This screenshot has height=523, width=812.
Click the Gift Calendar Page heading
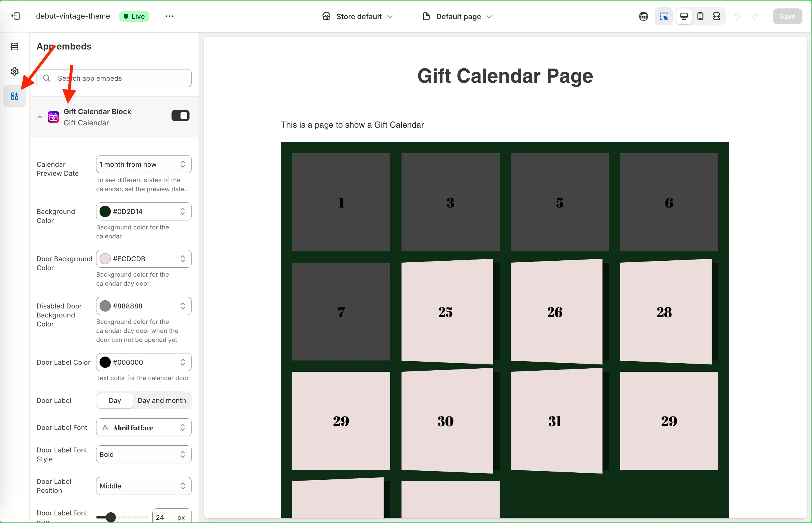coord(505,76)
